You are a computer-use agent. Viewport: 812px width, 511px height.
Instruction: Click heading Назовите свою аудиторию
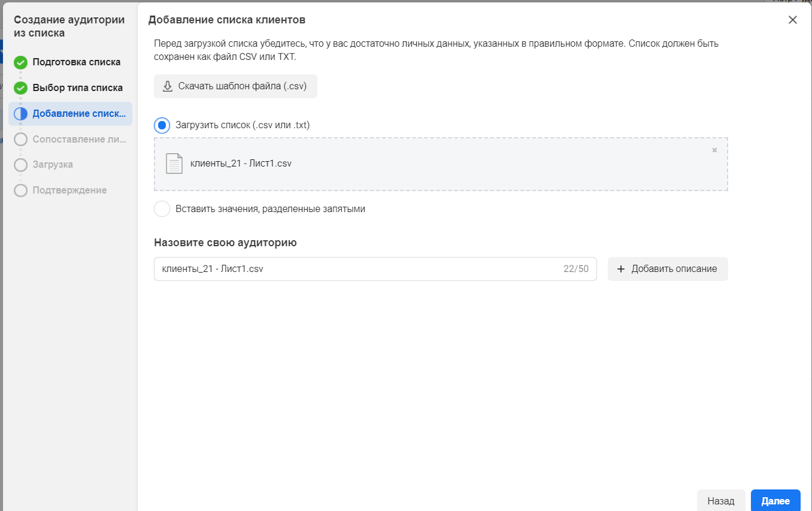pyautogui.click(x=225, y=243)
